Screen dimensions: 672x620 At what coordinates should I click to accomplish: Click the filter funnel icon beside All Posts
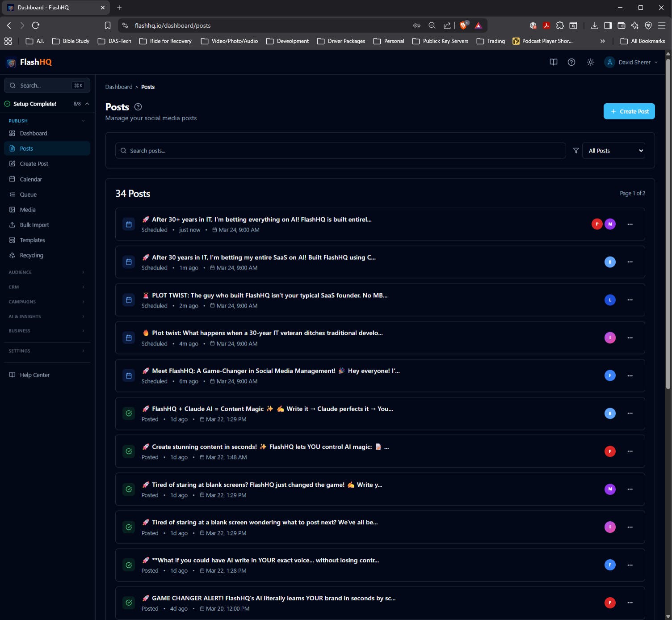coord(575,151)
